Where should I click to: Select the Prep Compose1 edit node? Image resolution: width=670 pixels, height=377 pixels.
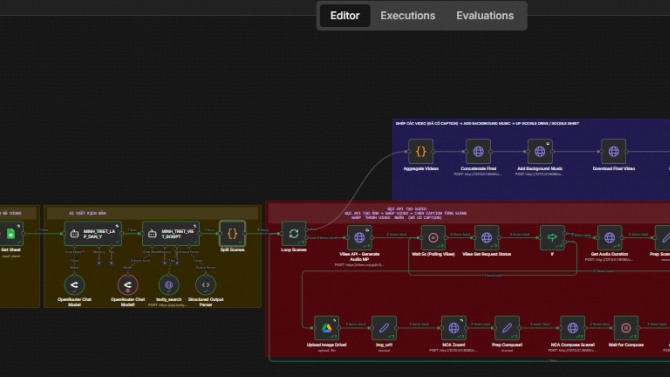pos(507,328)
